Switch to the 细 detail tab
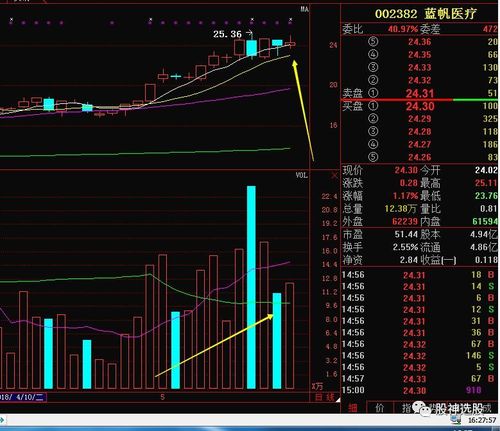 [x=353, y=407]
